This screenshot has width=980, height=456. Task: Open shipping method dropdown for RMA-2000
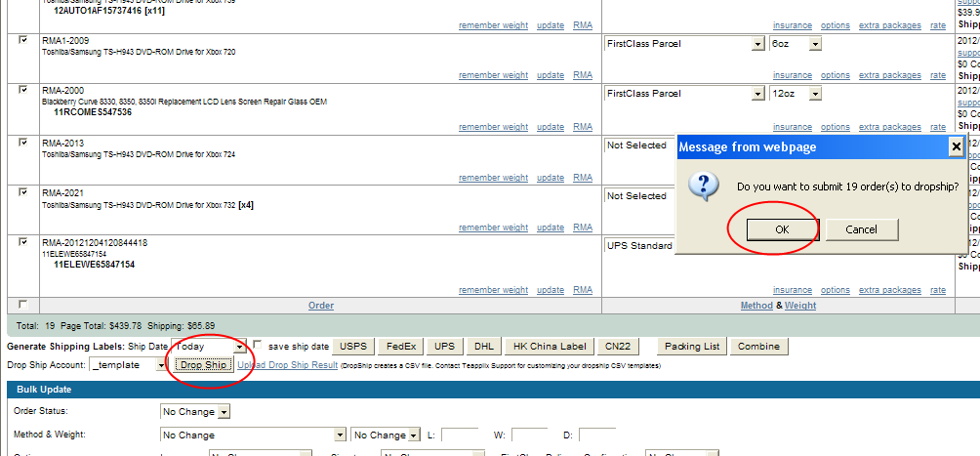[x=684, y=94]
